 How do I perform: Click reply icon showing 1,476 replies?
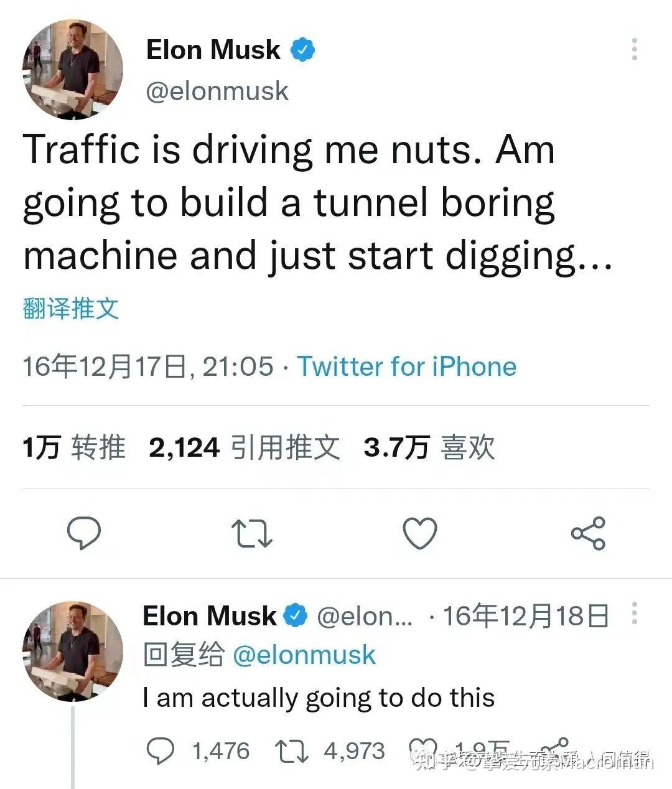(161, 751)
